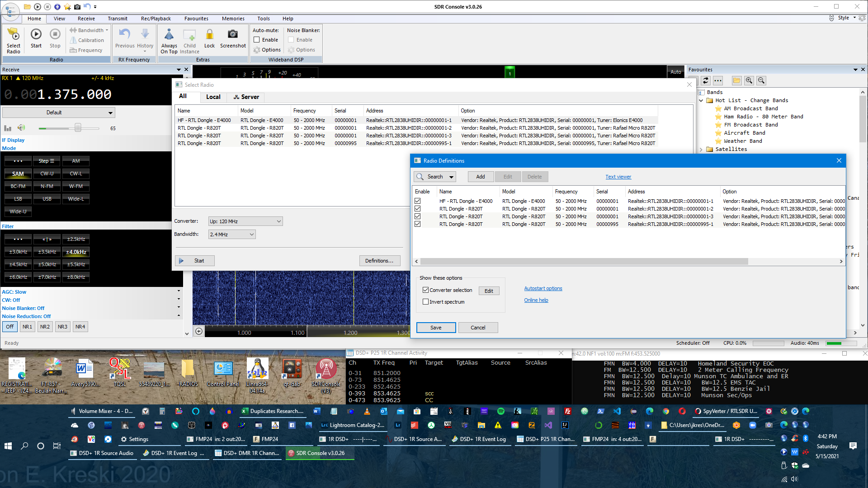Viewport: 868px width, 488px height.
Task: Uncheck the Converter selection option
Action: tap(425, 290)
